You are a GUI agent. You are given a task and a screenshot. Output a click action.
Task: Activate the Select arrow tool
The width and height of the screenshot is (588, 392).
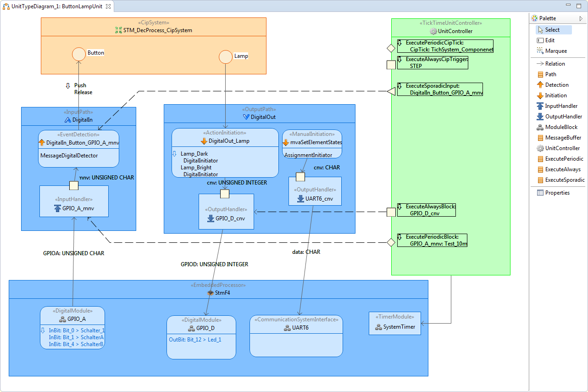552,30
